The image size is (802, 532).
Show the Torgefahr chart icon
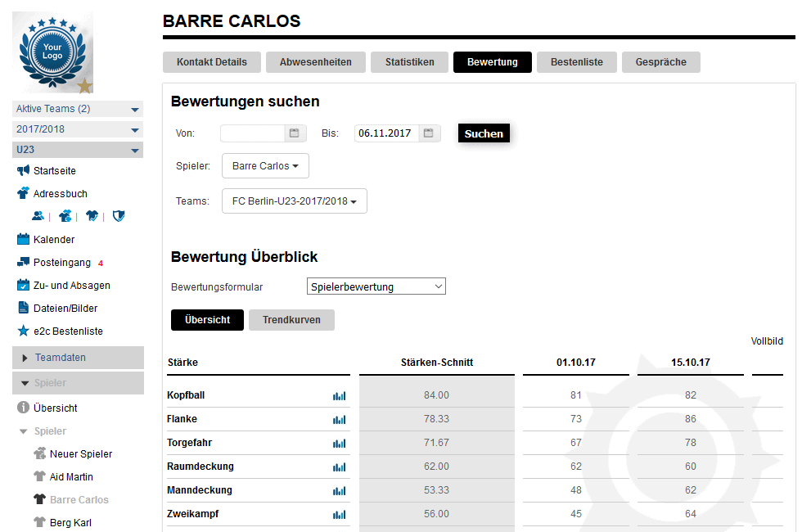[x=339, y=443]
